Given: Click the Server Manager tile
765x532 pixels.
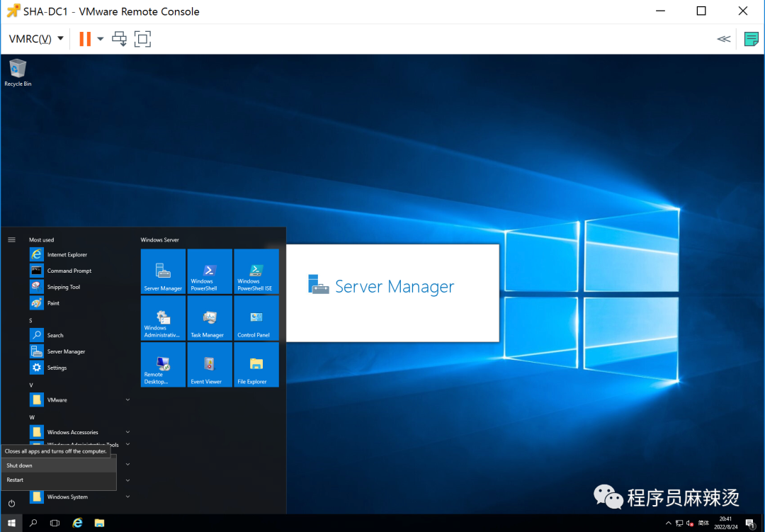Looking at the screenshot, I should click(x=163, y=271).
